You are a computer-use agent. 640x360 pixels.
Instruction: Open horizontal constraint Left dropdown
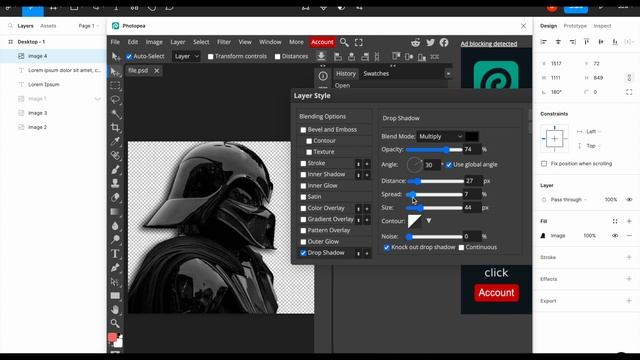point(593,131)
